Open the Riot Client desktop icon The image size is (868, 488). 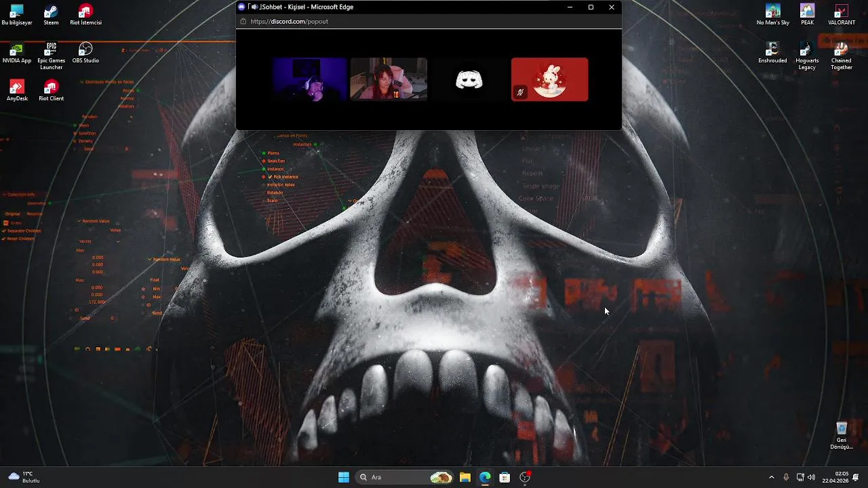(51, 91)
